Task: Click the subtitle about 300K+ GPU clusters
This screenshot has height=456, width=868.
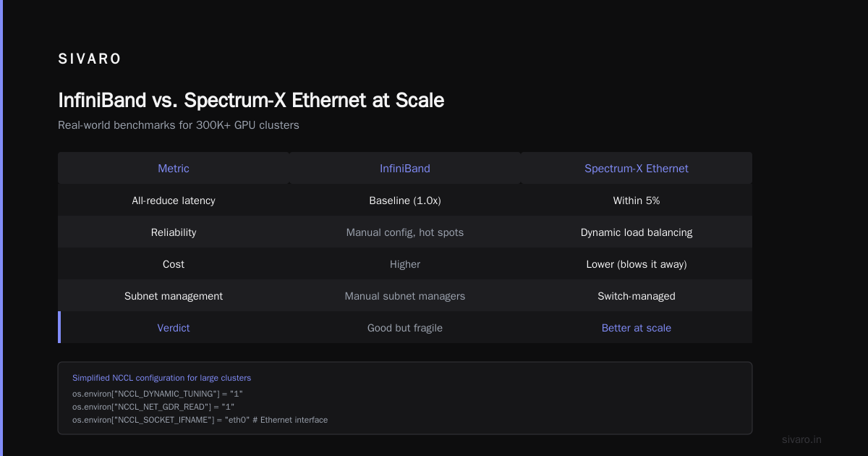Action: point(179,125)
